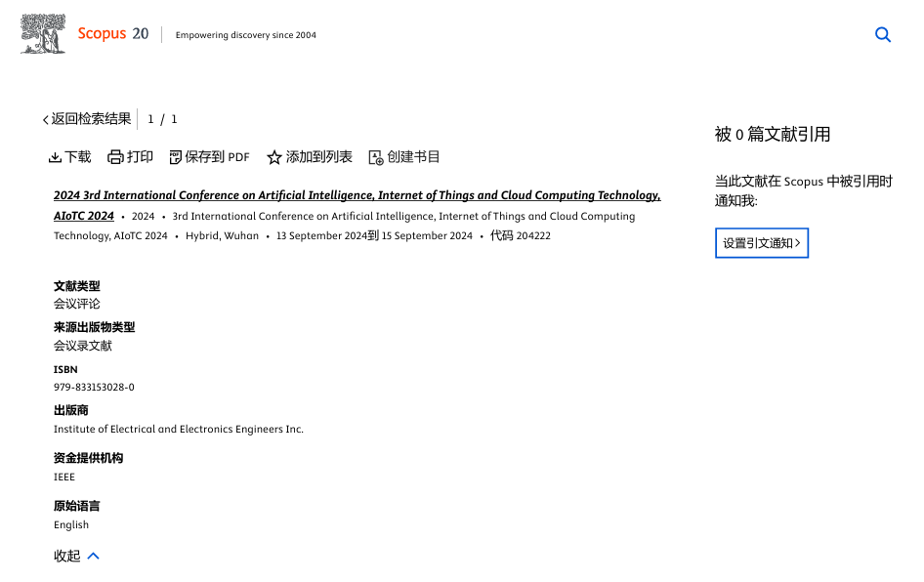This screenshot has height=582, width=924.
Task: Click the 1 / 1 result counter
Action: pyautogui.click(x=162, y=119)
